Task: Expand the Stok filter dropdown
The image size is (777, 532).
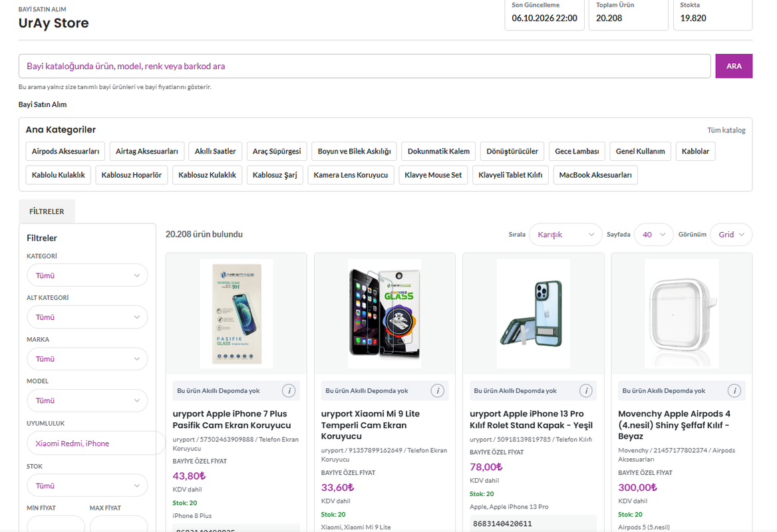Action: tap(87, 486)
